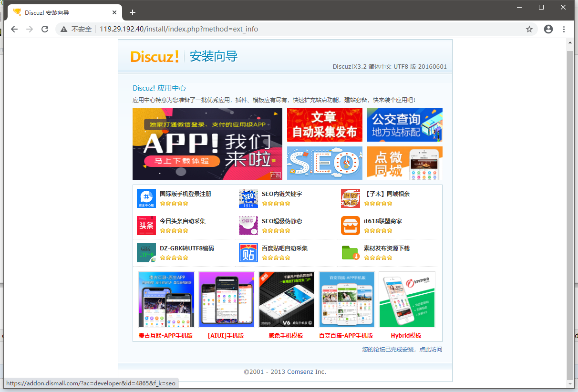Click the 百度贴吧自动采集 link text
The image size is (578, 392).
tap(285, 248)
